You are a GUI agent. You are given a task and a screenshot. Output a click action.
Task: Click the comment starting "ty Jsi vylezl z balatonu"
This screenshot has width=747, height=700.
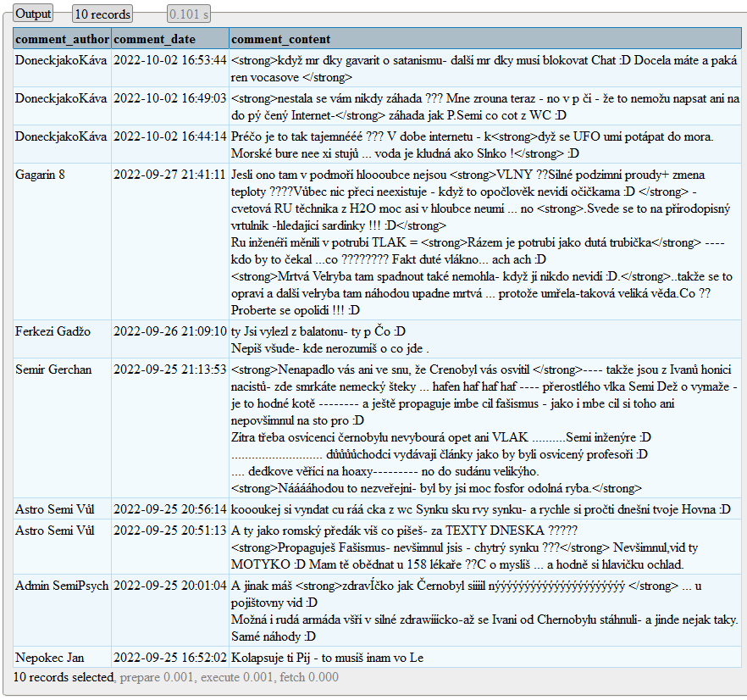(318, 331)
